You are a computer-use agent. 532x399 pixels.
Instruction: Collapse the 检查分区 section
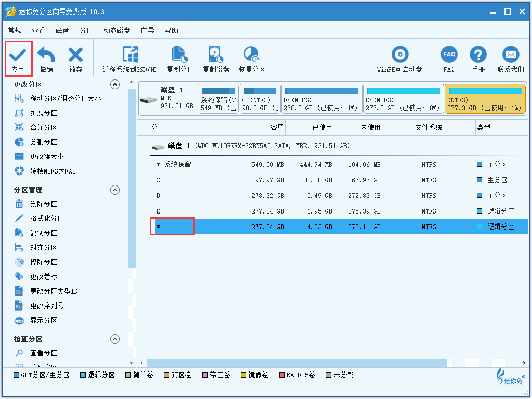(x=115, y=339)
